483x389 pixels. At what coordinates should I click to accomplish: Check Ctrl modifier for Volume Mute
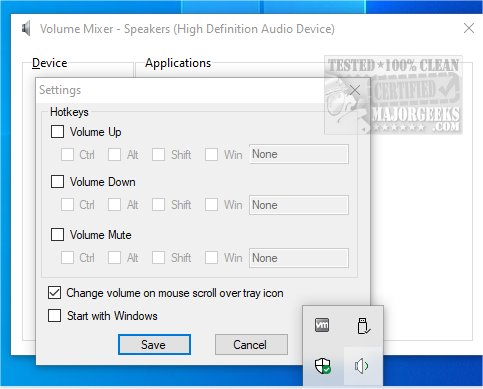(x=67, y=258)
